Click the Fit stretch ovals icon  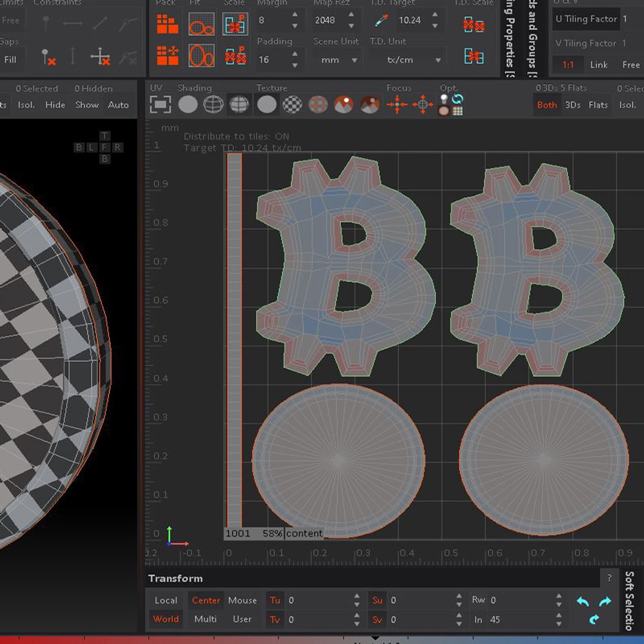[x=202, y=55]
